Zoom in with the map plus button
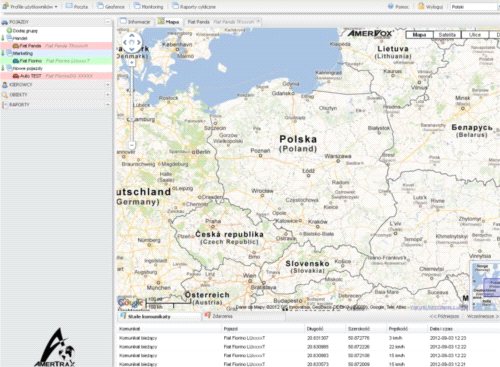Image resolution: width=500 pixels, height=367 pixels. click(x=132, y=62)
